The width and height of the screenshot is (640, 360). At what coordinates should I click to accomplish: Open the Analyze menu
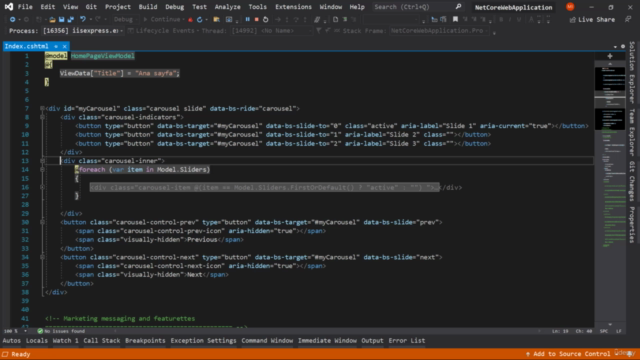(x=228, y=7)
